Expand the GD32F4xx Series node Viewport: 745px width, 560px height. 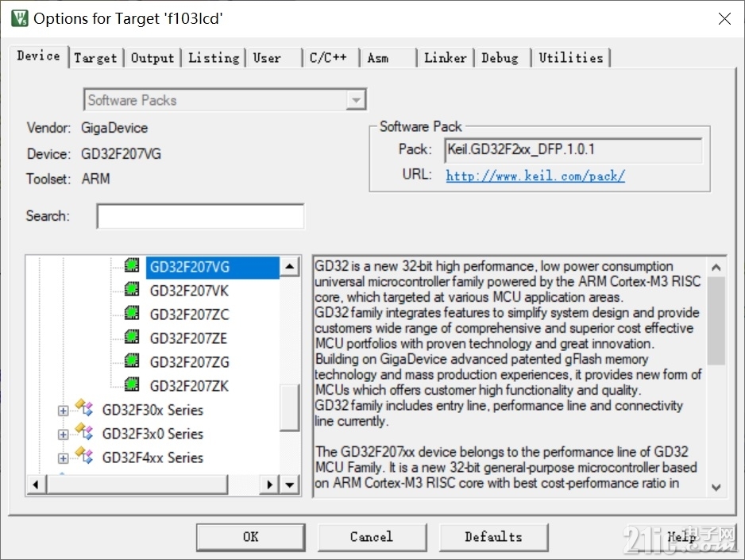click(x=63, y=458)
